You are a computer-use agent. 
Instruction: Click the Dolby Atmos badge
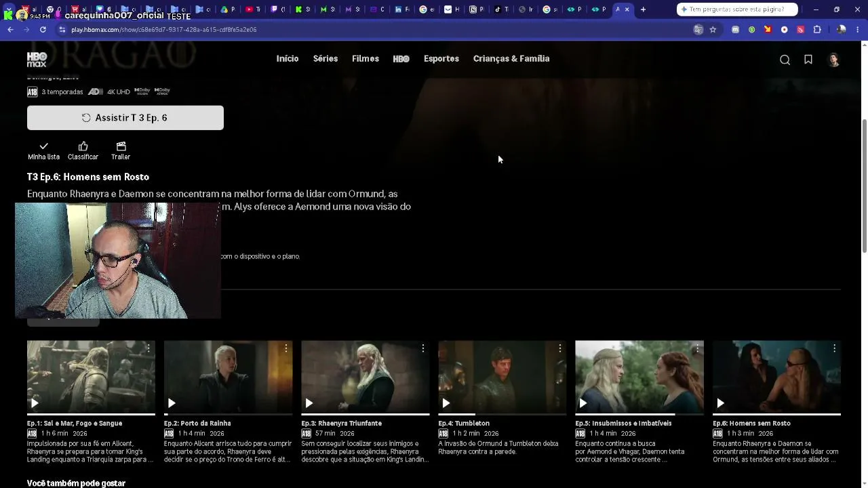tap(162, 91)
